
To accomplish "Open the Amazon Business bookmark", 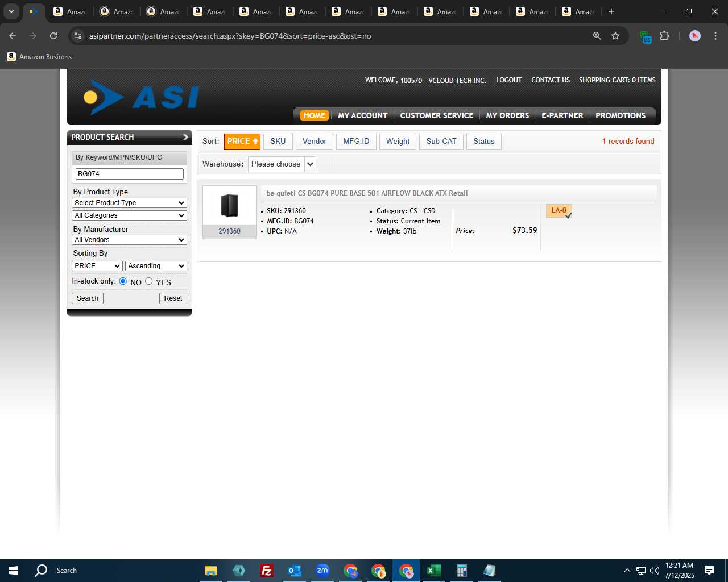I will click(39, 57).
